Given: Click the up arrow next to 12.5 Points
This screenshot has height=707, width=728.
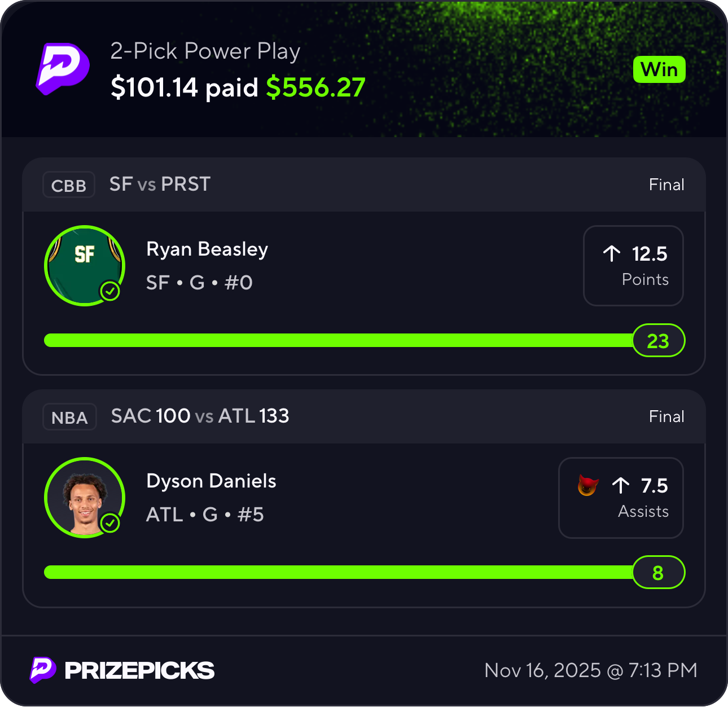Looking at the screenshot, I should [x=612, y=254].
